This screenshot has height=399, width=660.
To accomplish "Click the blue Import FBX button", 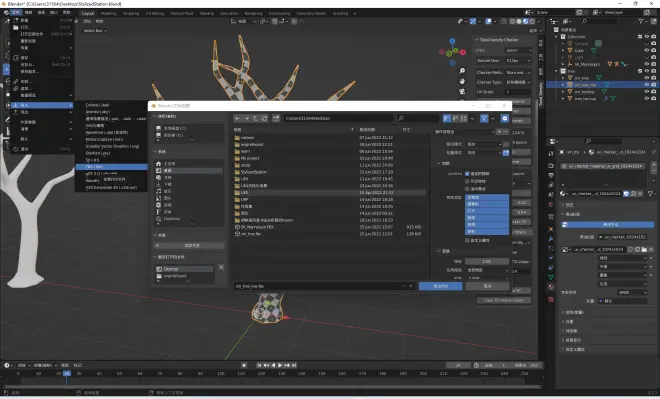I will coord(440,286).
